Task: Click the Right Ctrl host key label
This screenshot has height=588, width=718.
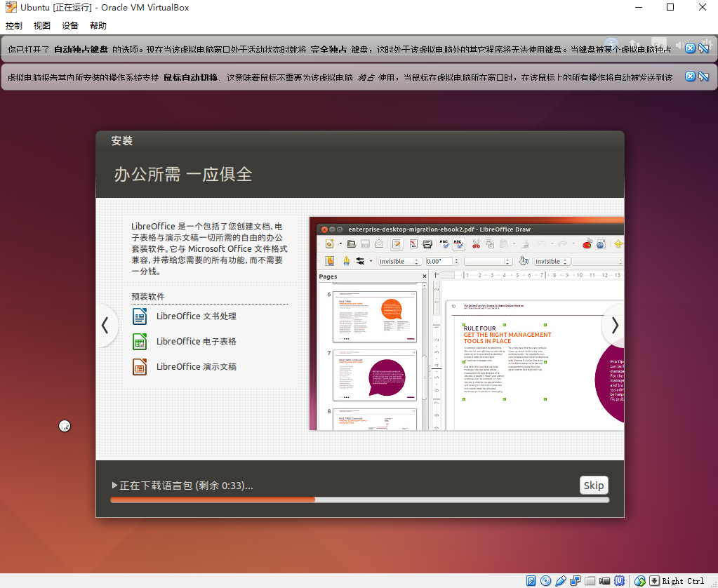Action: pyautogui.click(x=683, y=581)
